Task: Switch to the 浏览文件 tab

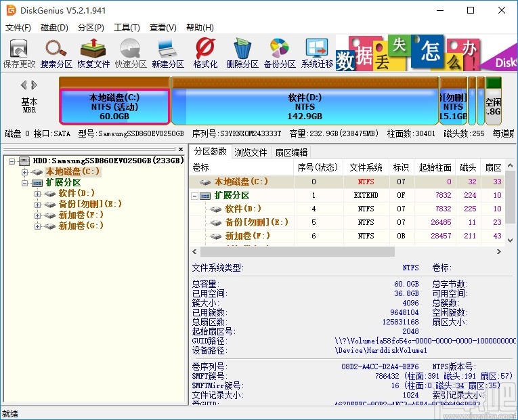Action: (x=251, y=152)
